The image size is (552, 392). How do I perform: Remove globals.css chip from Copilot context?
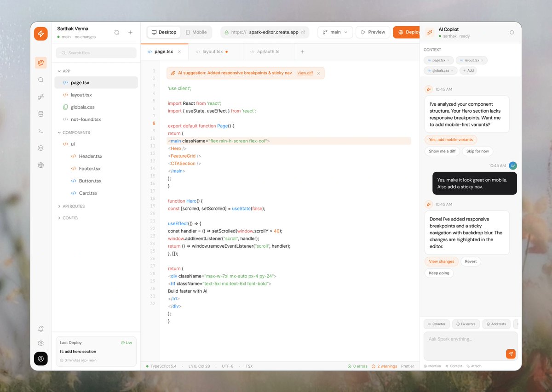452,71
